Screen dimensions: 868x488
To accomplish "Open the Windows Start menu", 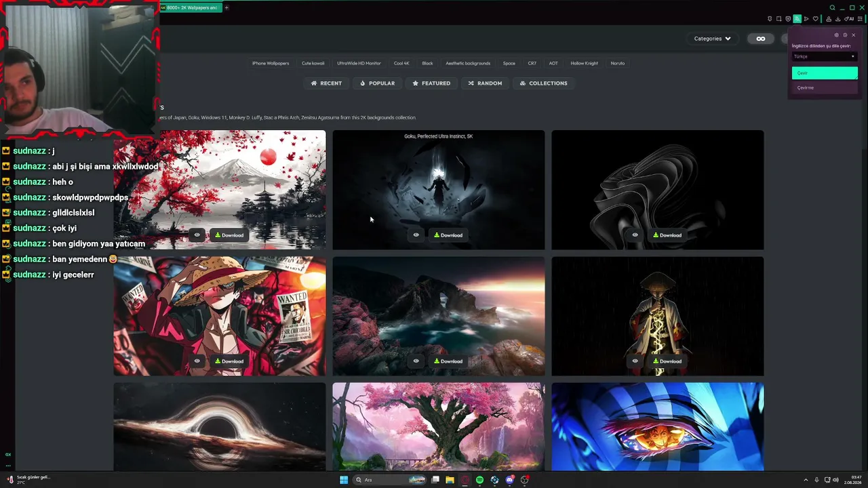I will tap(344, 480).
